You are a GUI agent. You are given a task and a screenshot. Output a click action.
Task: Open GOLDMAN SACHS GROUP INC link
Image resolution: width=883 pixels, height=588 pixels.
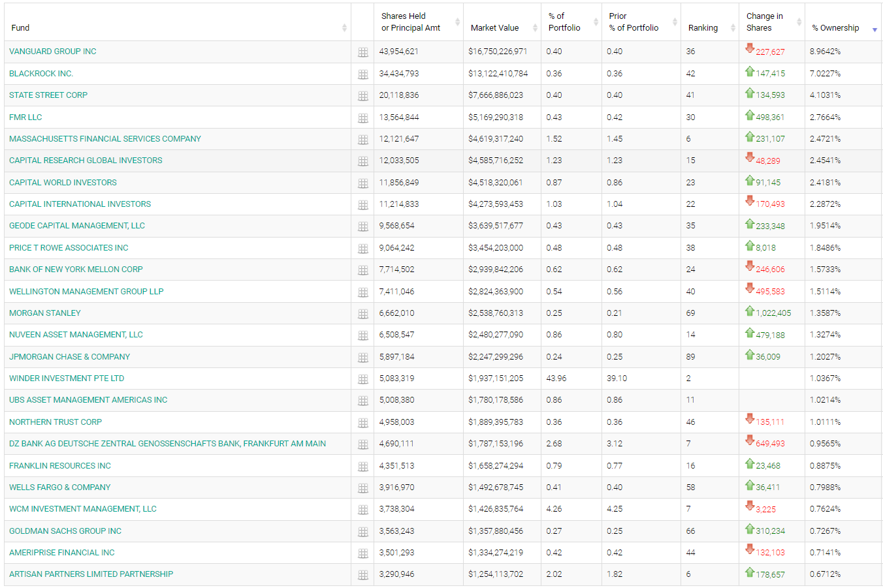pos(65,531)
